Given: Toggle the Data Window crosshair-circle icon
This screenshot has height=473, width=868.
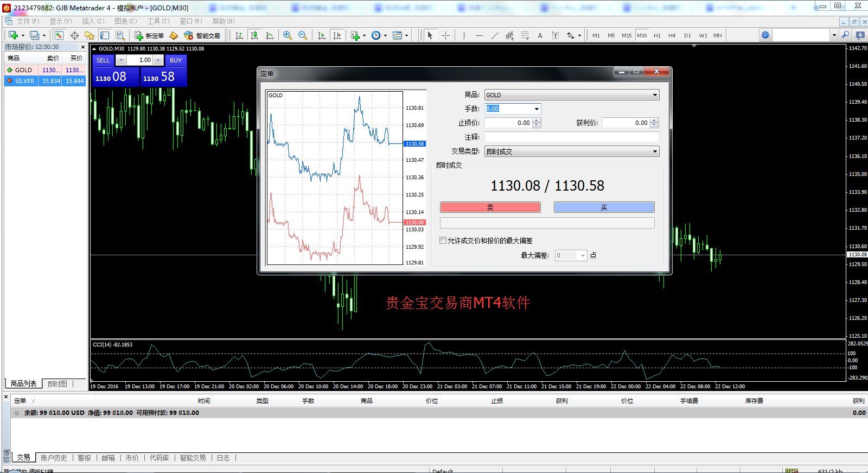Looking at the screenshot, I should click(x=75, y=35).
